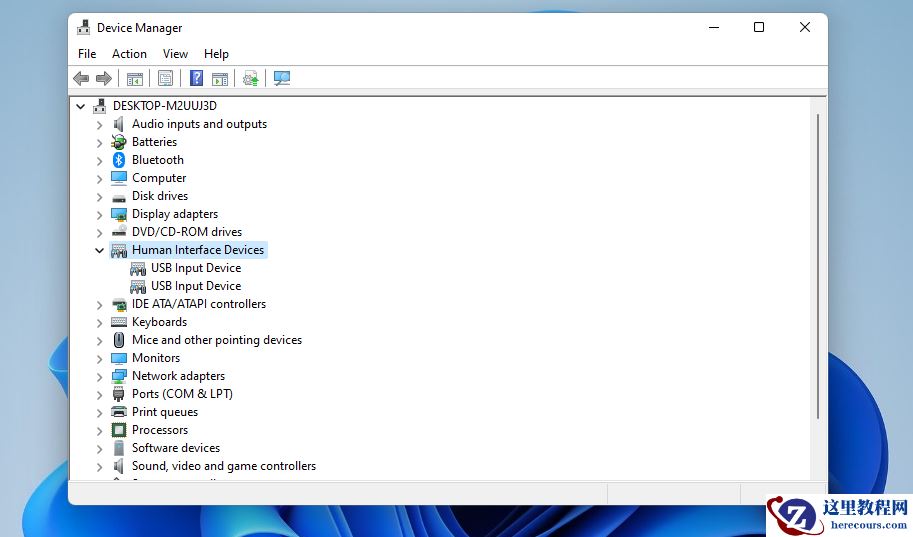Click Show/Hide Console Tree toolbar icon
913x537 pixels.
(135, 78)
